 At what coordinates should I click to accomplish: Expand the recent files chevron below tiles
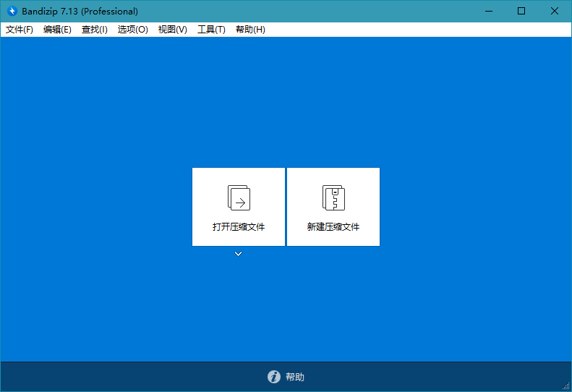[x=238, y=254]
